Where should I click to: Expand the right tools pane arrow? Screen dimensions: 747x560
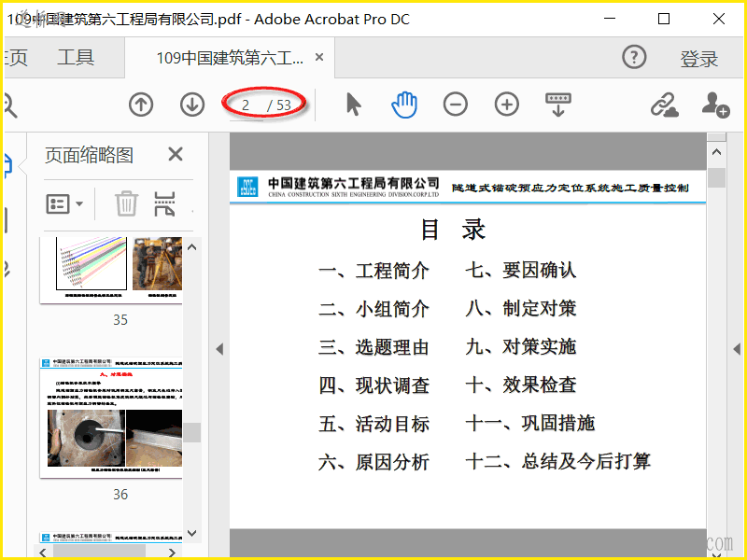[737, 349]
